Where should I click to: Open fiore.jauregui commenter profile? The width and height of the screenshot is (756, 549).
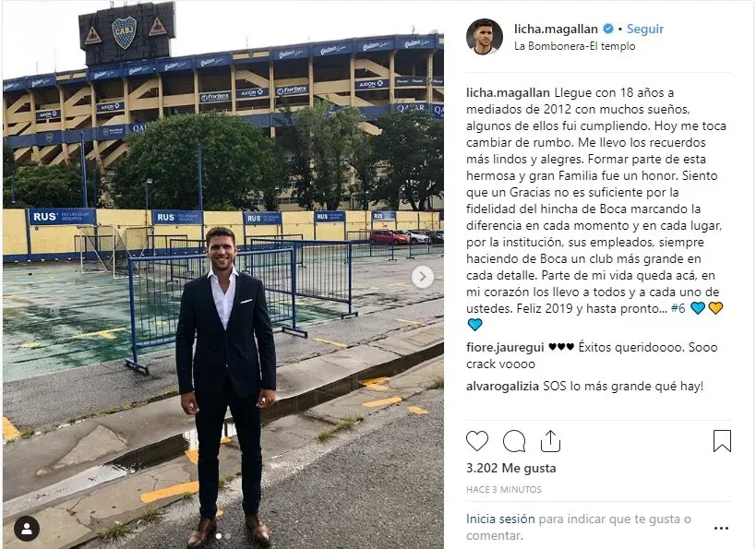[505, 348]
